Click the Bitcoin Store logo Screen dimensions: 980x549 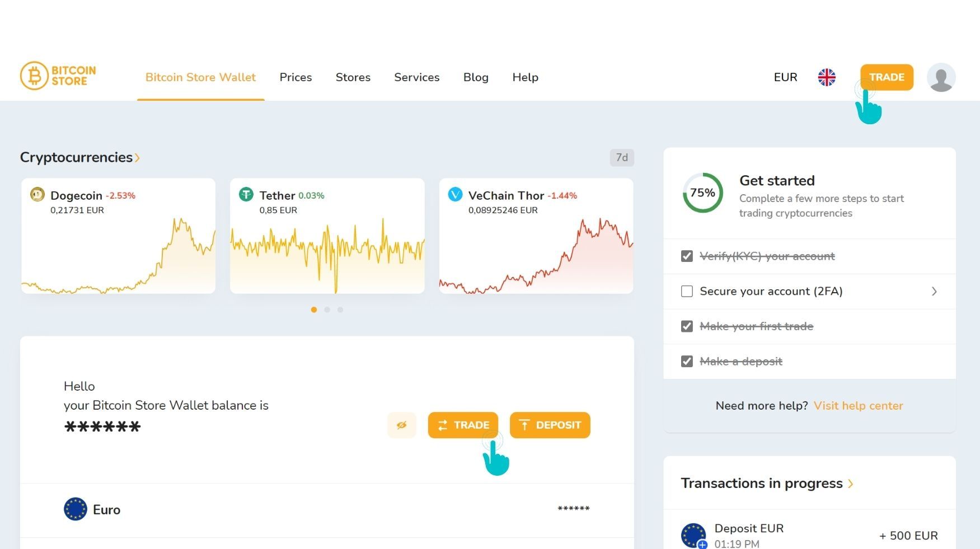point(58,76)
